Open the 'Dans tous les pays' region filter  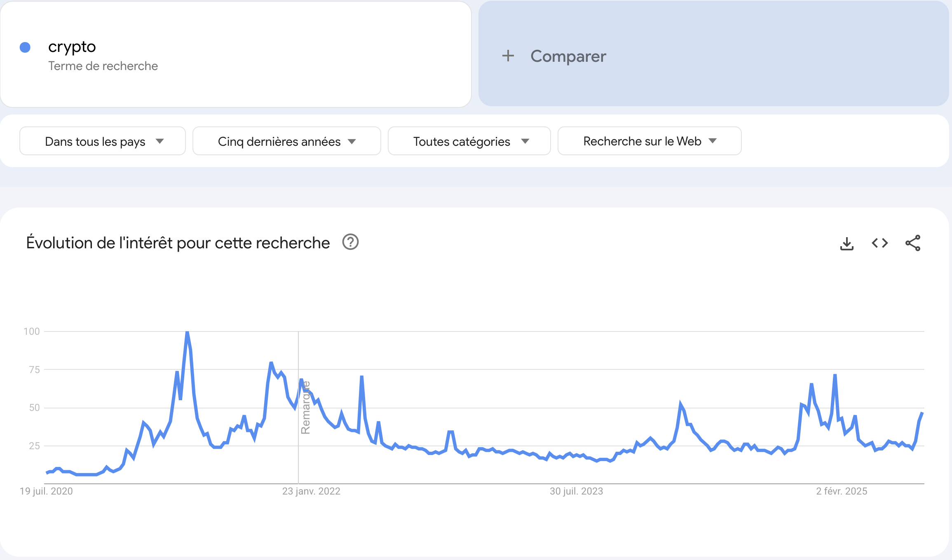click(102, 141)
